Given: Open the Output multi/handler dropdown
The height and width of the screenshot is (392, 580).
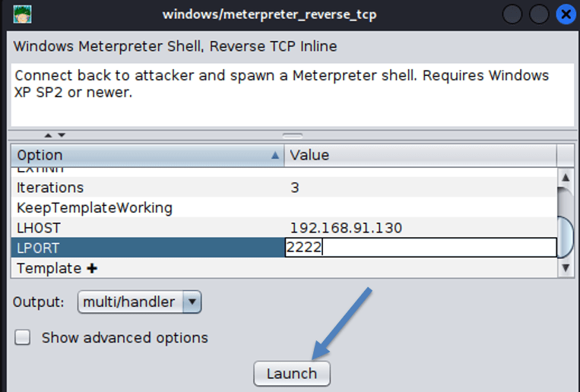Looking at the screenshot, I should 192,302.
